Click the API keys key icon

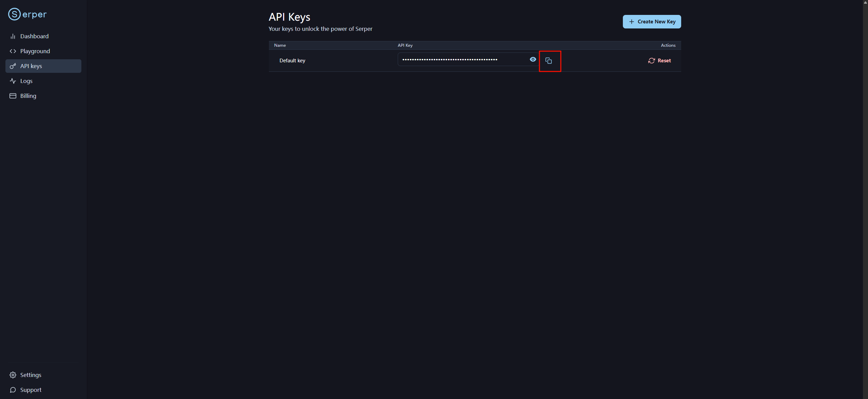[13, 66]
